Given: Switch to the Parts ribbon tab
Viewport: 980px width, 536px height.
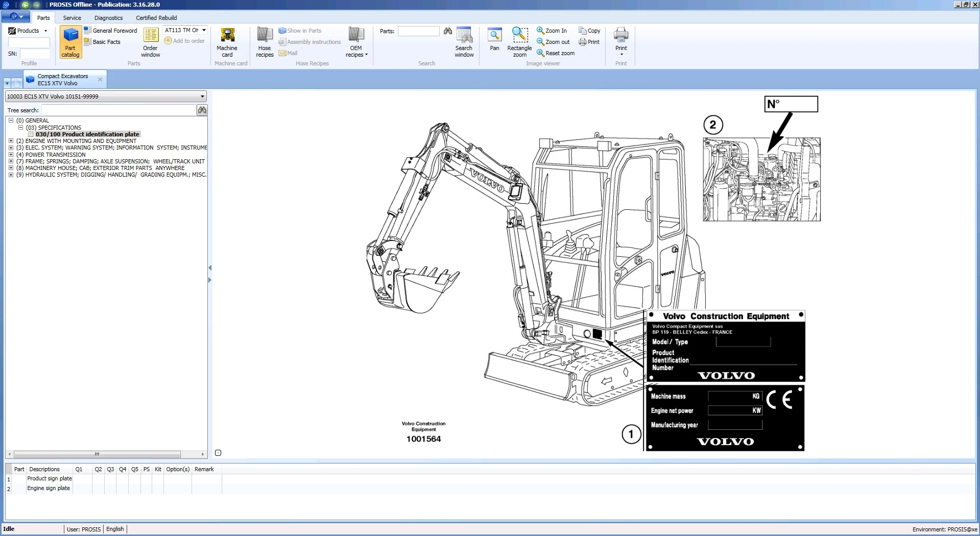Looking at the screenshot, I should point(43,18).
